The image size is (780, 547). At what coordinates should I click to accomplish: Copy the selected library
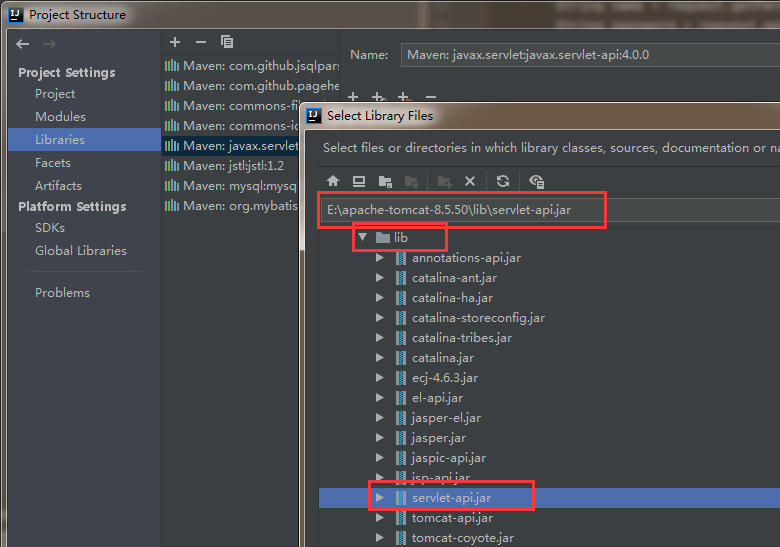click(227, 42)
